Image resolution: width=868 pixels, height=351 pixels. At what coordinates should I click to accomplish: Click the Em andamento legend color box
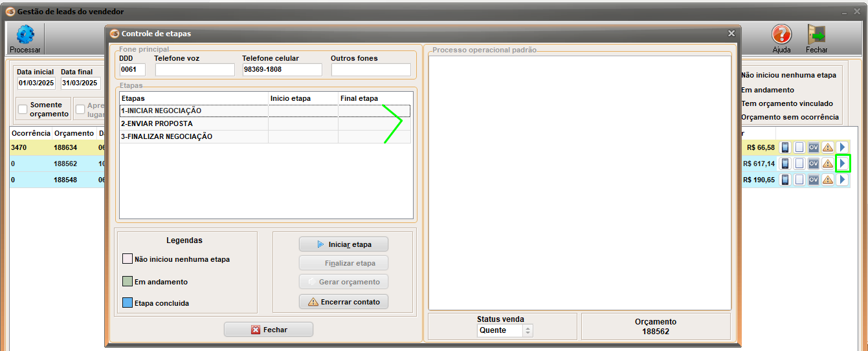click(x=128, y=282)
